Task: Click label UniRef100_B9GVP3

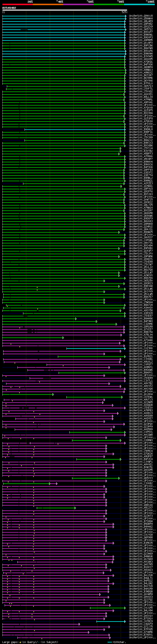Action: click(141, 38)
